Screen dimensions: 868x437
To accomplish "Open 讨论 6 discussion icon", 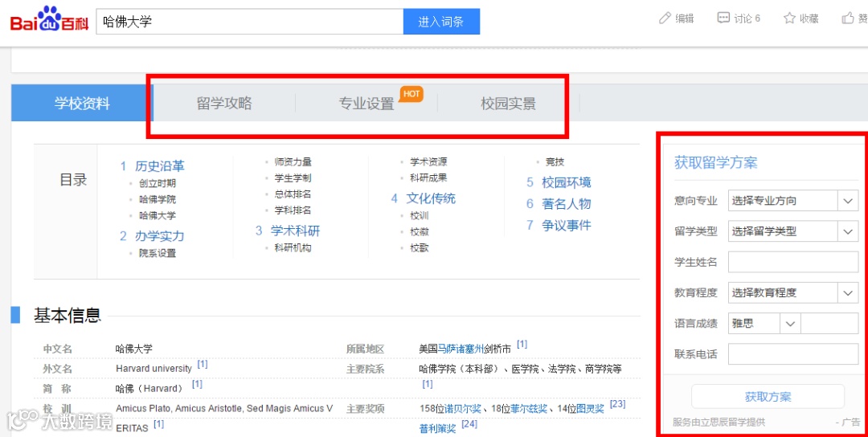I will [x=723, y=18].
